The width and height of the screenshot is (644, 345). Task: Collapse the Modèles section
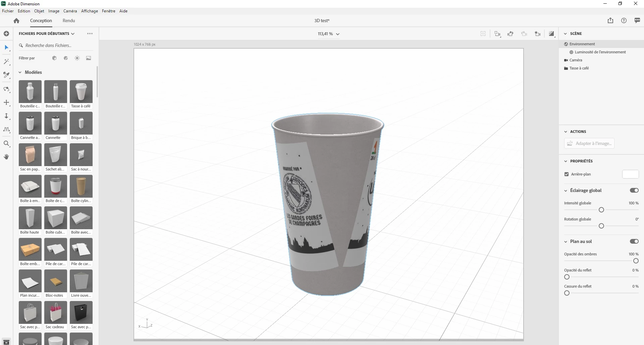click(20, 72)
